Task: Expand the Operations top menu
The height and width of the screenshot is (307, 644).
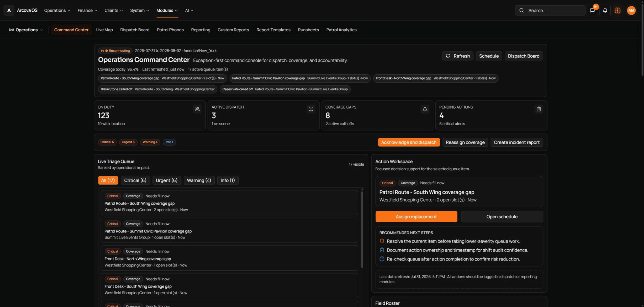Action: [57, 10]
